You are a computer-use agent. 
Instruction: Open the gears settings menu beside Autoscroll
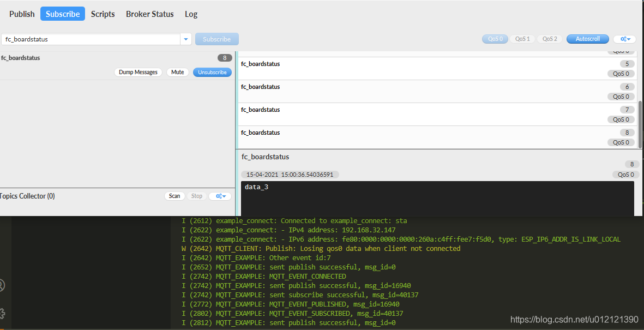(625, 39)
